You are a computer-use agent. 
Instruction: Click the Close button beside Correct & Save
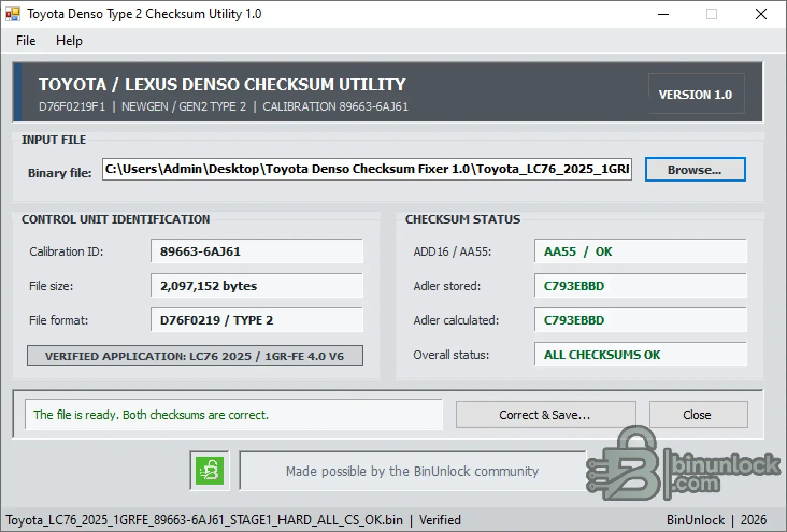pyautogui.click(x=698, y=415)
